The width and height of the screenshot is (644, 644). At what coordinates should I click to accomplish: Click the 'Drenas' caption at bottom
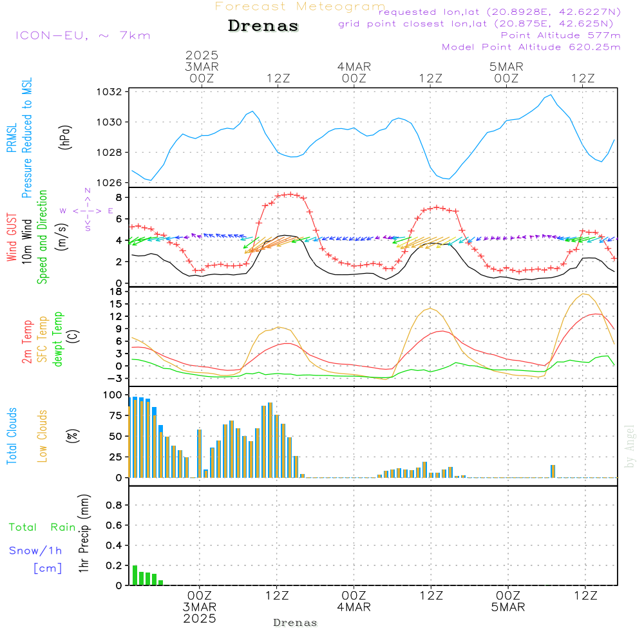point(296,623)
